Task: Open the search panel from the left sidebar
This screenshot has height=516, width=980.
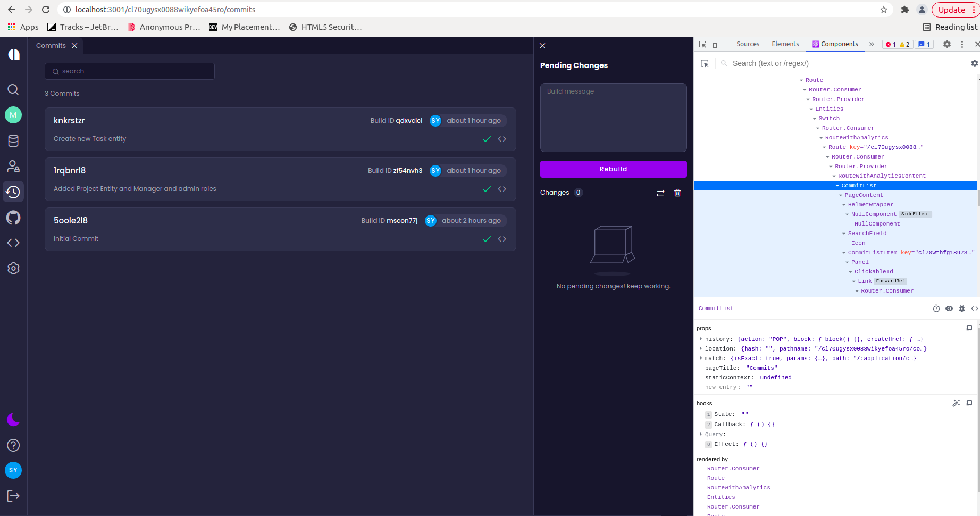Action: coord(13,89)
